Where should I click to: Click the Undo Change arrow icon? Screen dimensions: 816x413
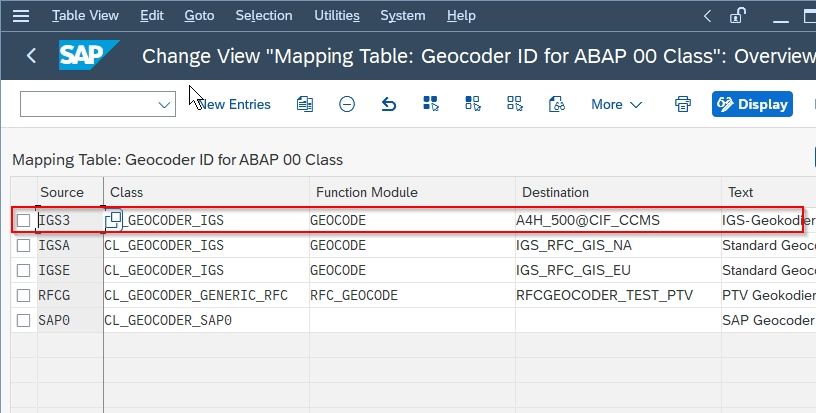pyautogui.click(x=389, y=105)
